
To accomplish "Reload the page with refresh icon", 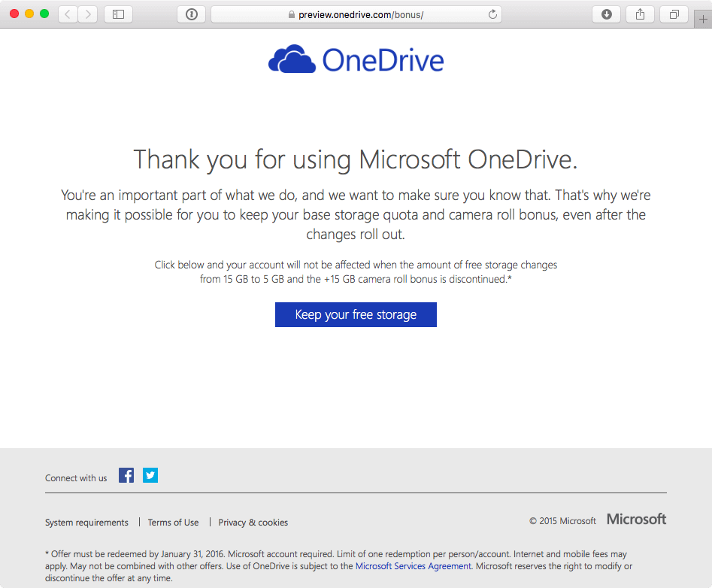I will [x=492, y=14].
